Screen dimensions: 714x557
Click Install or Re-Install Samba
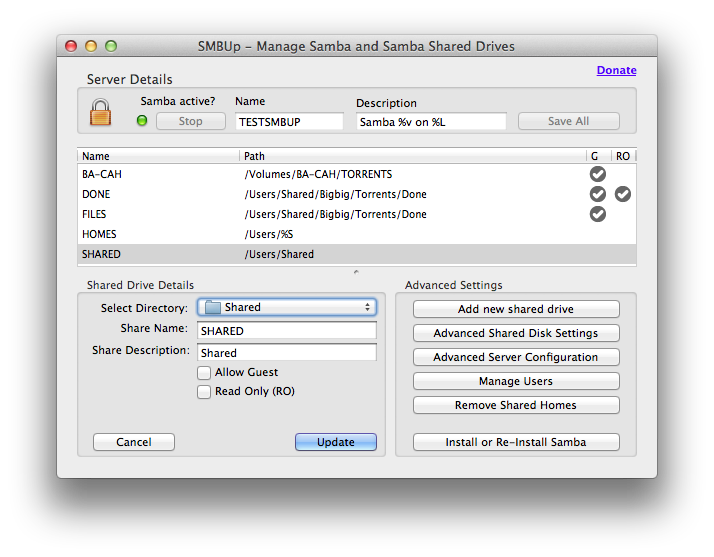point(516,442)
